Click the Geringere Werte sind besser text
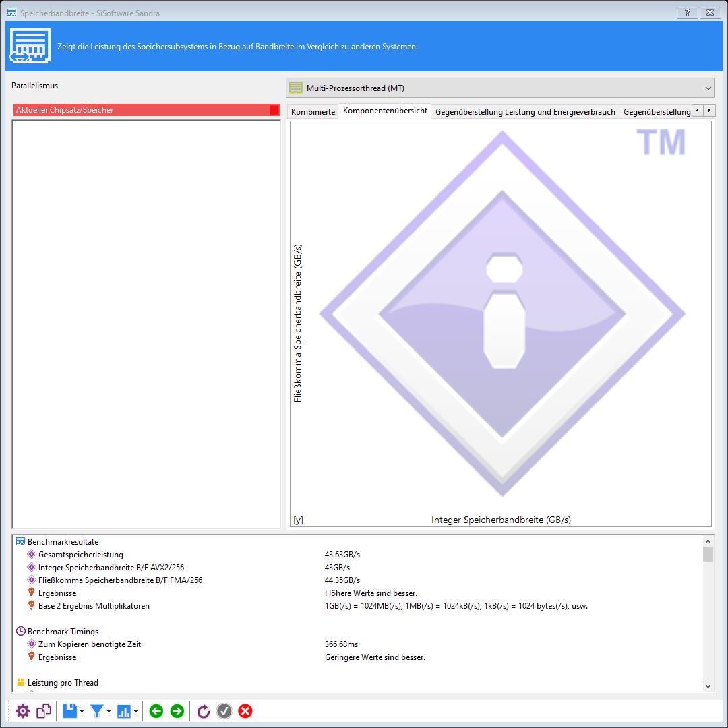 [x=375, y=657]
